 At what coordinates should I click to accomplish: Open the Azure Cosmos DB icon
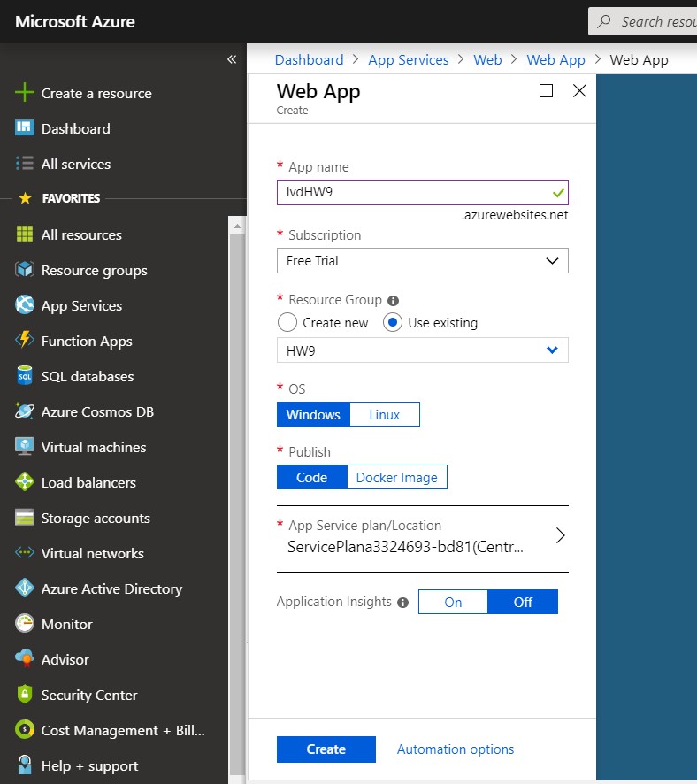[25, 411]
